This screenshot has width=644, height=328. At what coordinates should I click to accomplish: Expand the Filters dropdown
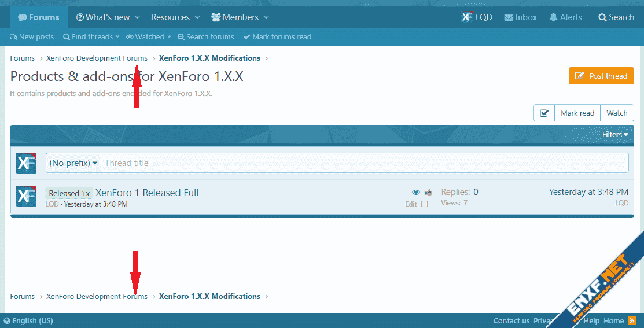615,134
